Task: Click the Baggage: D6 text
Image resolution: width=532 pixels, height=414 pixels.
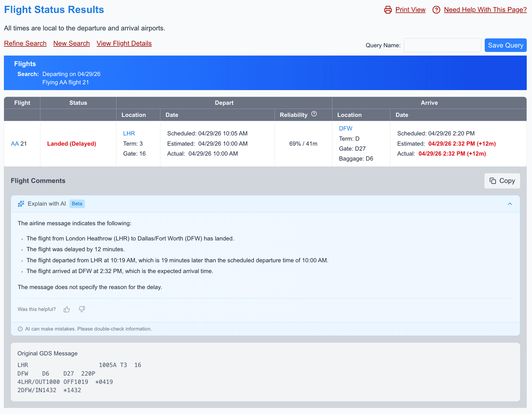Action: (x=356, y=159)
